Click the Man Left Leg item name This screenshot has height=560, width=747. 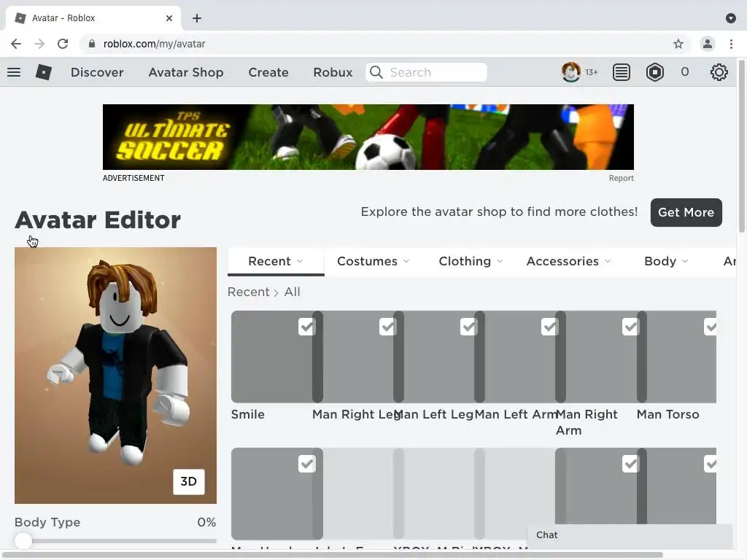tap(434, 414)
